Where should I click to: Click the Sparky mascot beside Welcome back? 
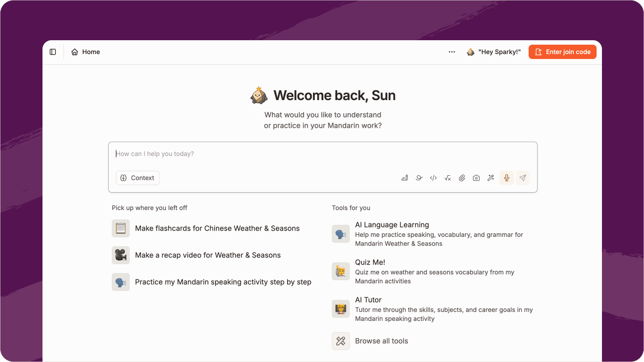click(x=259, y=95)
